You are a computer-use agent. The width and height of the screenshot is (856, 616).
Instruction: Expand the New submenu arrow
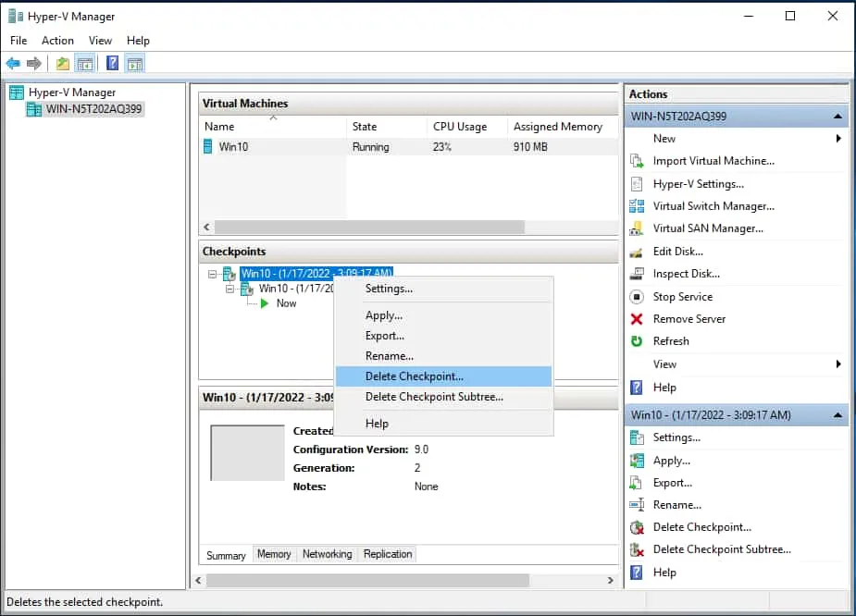point(838,139)
